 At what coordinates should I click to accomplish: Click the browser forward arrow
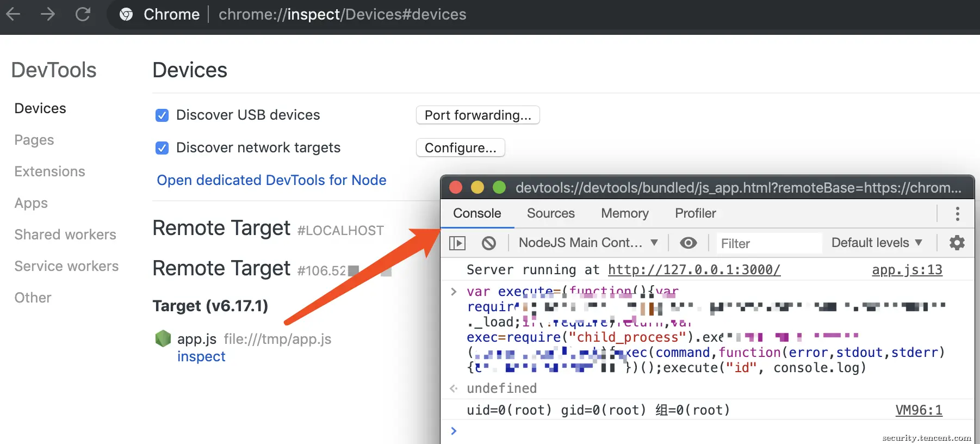(48, 14)
